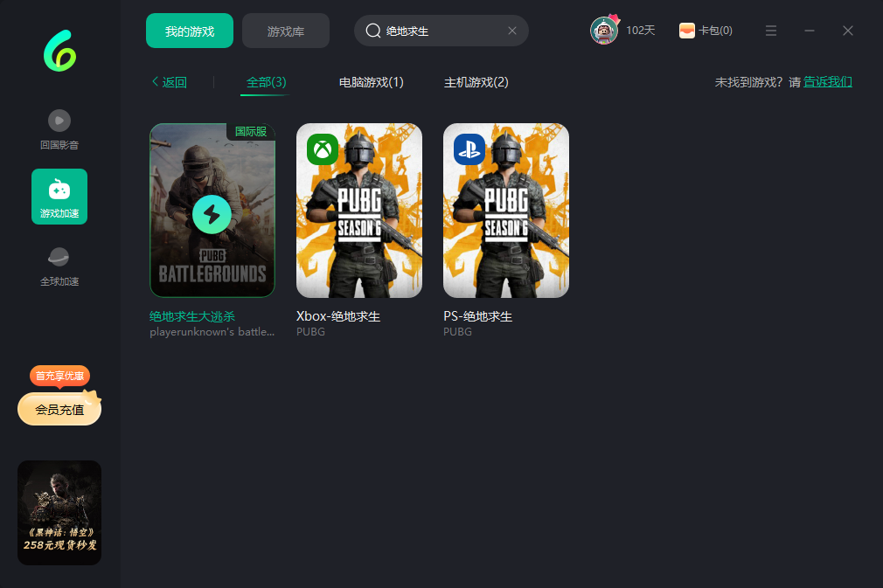Select the 全部(3) filter tab
The width and height of the screenshot is (883, 588).
click(266, 82)
